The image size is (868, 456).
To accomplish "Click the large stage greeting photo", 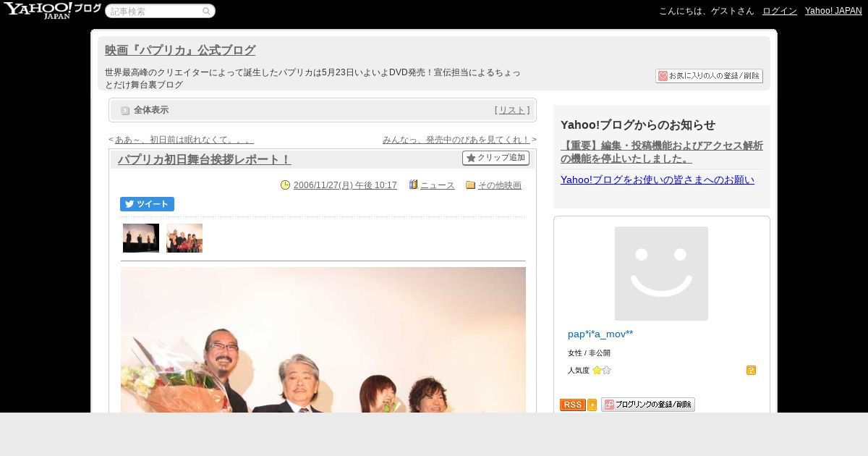I will point(323,340).
